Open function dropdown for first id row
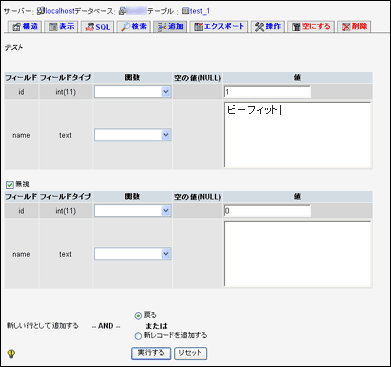Screen dimensions: 391x367 [133, 92]
